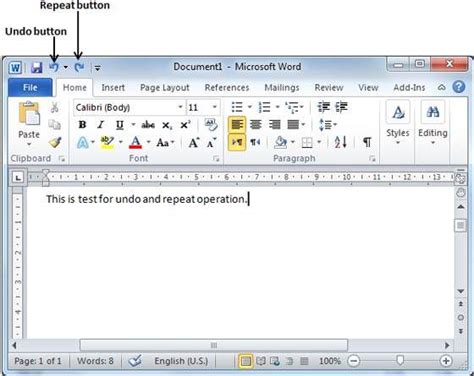Viewport: 474px width, 376px height.
Task: Open Word Help question mark icon
Action: [x=459, y=87]
